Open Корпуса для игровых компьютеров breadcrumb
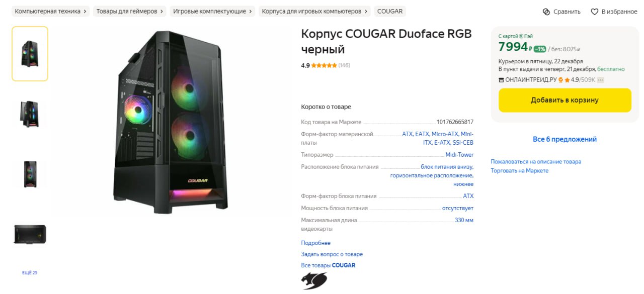 tap(314, 11)
